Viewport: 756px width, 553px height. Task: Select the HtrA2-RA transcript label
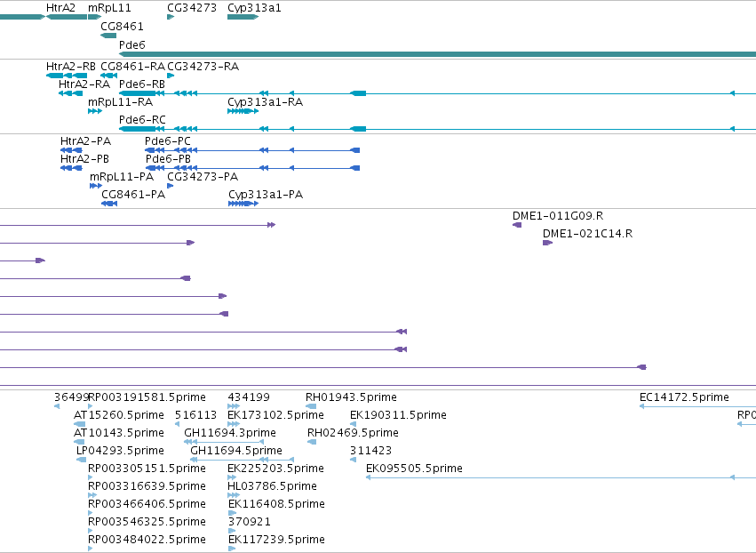84,84
